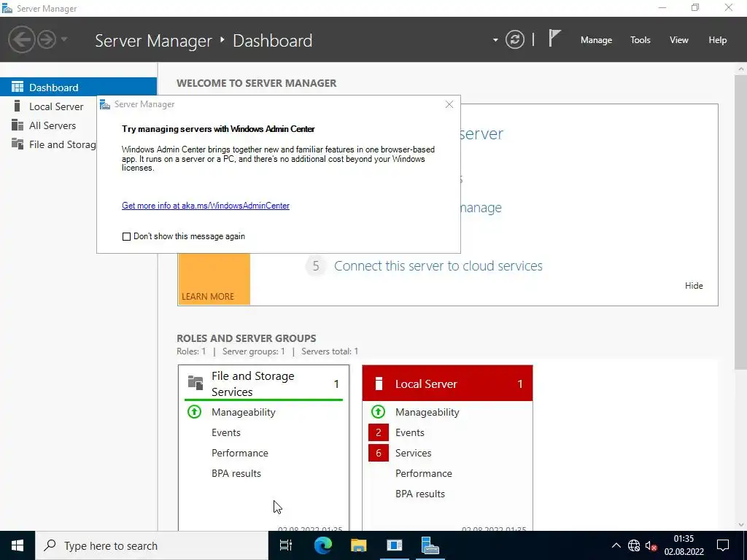
Task: Open the notifications flag
Action: (x=554, y=38)
